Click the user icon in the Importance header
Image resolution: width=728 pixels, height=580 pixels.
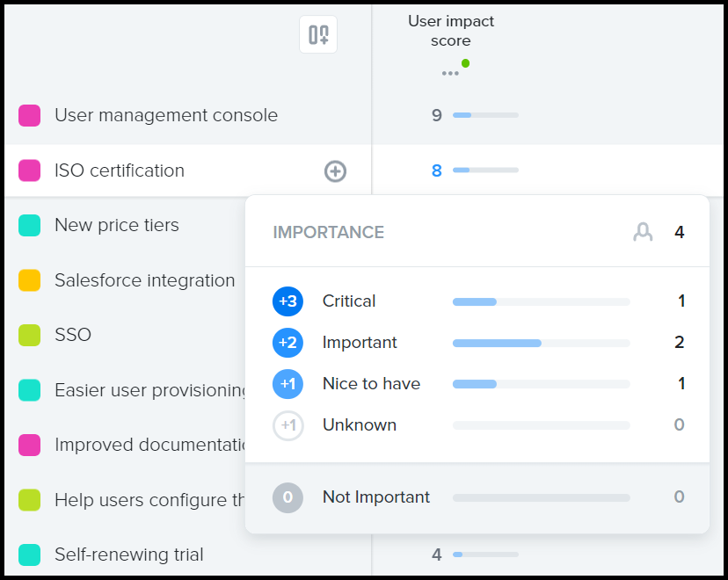[x=643, y=232]
